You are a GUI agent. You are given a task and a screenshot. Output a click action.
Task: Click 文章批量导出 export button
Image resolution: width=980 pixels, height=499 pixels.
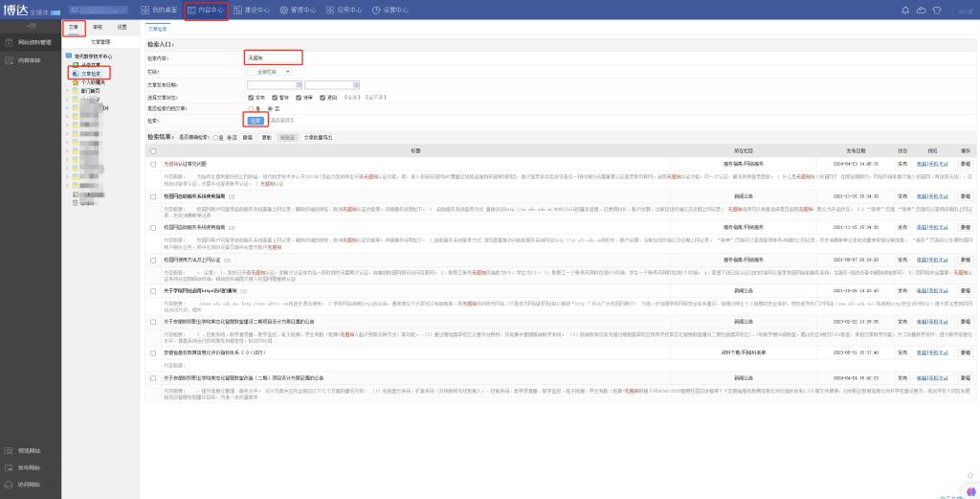click(319, 138)
